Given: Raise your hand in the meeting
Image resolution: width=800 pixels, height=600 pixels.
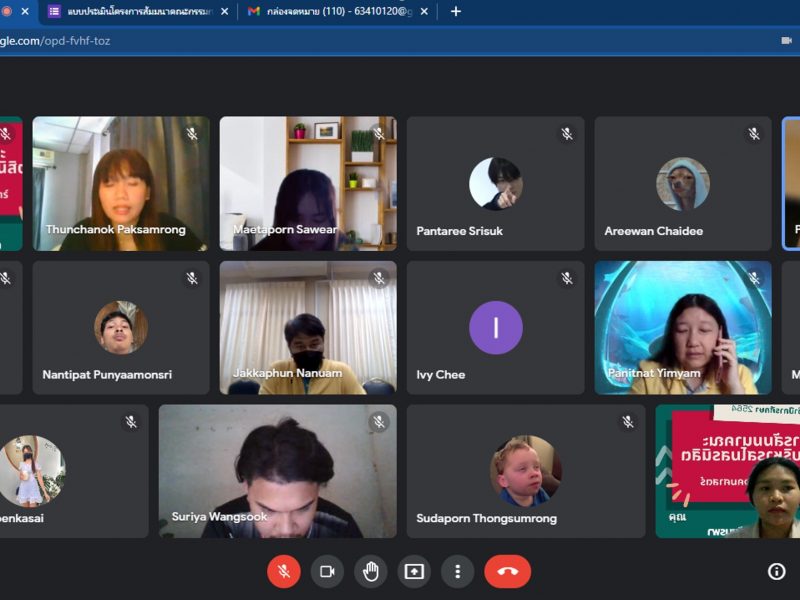Looking at the screenshot, I should [371, 571].
